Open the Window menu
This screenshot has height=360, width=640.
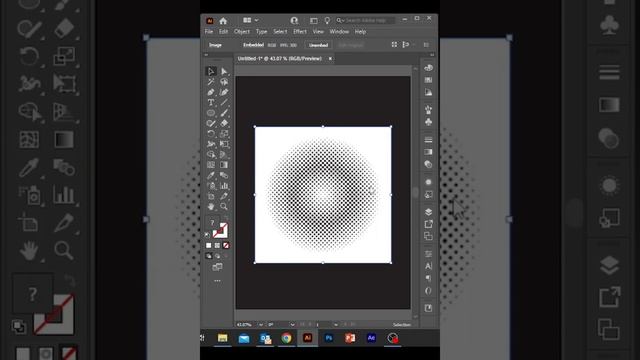[339, 31]
